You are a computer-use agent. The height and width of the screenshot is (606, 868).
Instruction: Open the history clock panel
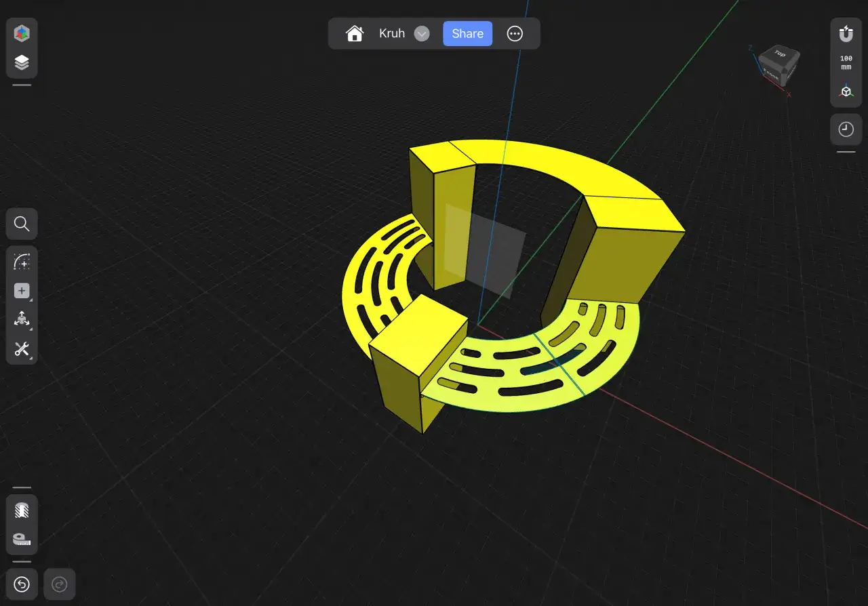[846, 129]
